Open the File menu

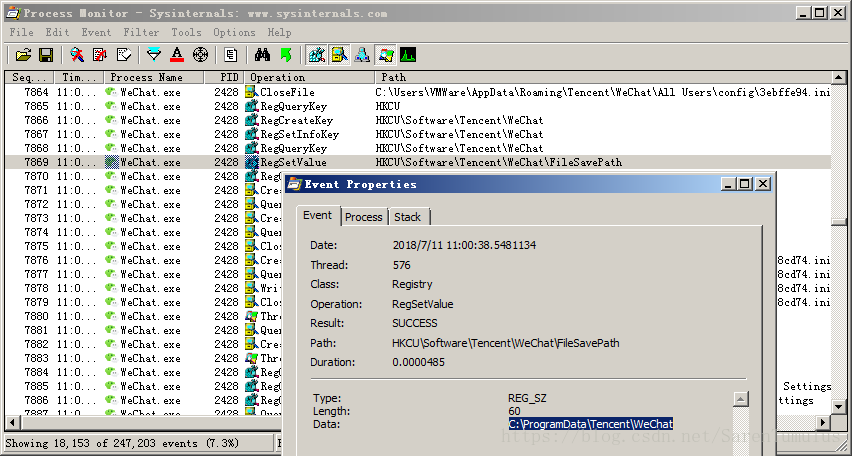[x=22, y=33]
